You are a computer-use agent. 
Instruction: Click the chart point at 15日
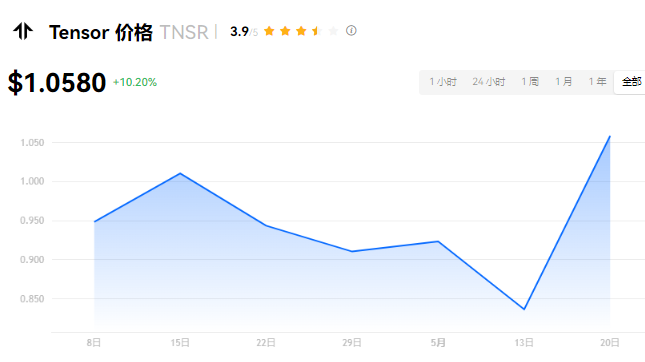point(180,173)
